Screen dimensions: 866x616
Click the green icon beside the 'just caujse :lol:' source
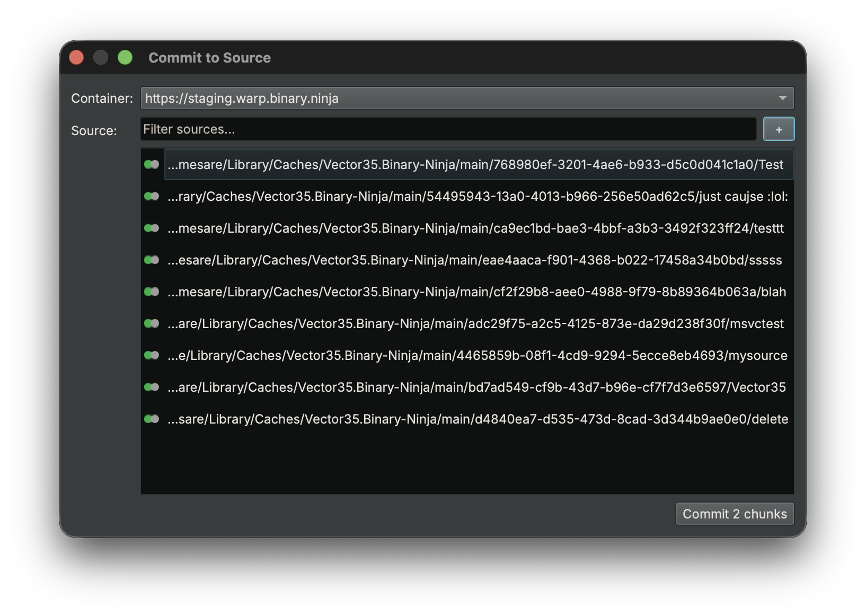point(152,196)
